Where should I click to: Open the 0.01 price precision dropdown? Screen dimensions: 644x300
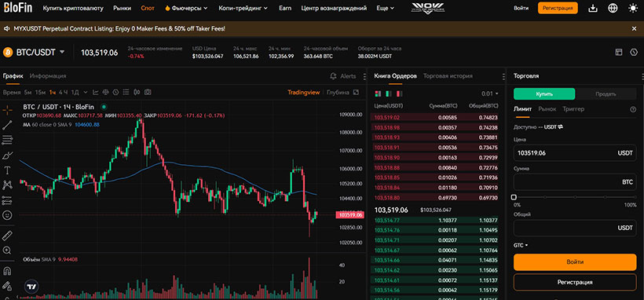pyautogui.click(x=489, y=93)
